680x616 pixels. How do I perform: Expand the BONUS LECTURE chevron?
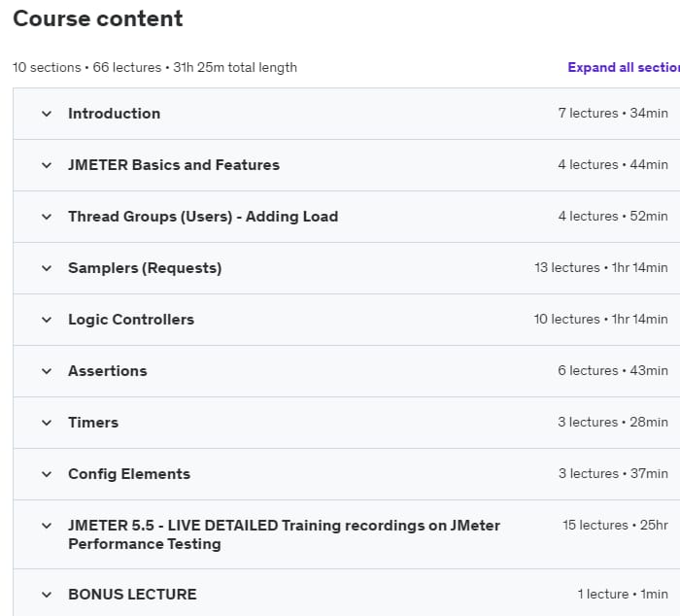click(x=47, y=595)
